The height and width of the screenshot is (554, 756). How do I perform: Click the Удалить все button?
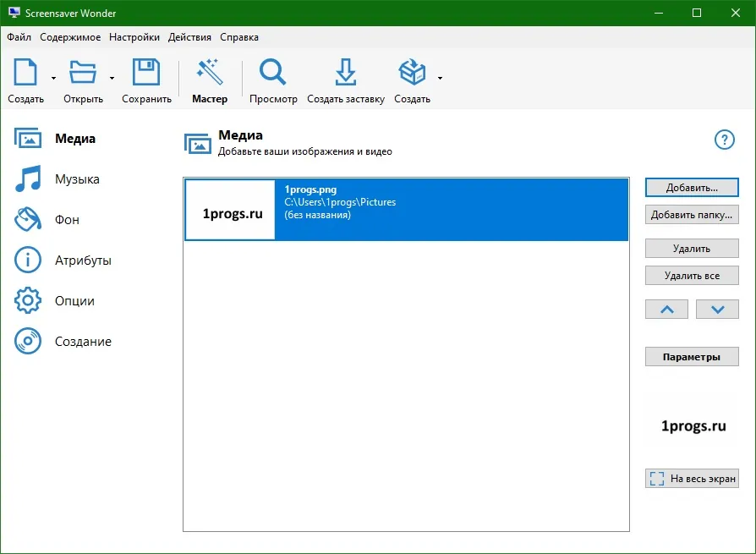(692, 276)
